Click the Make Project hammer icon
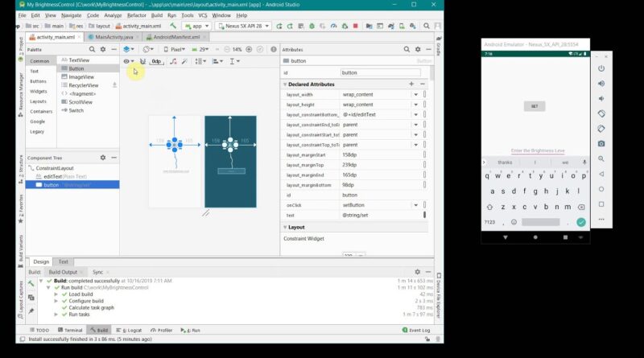Screen dimensions: 644x358 (x=173, y=26)
